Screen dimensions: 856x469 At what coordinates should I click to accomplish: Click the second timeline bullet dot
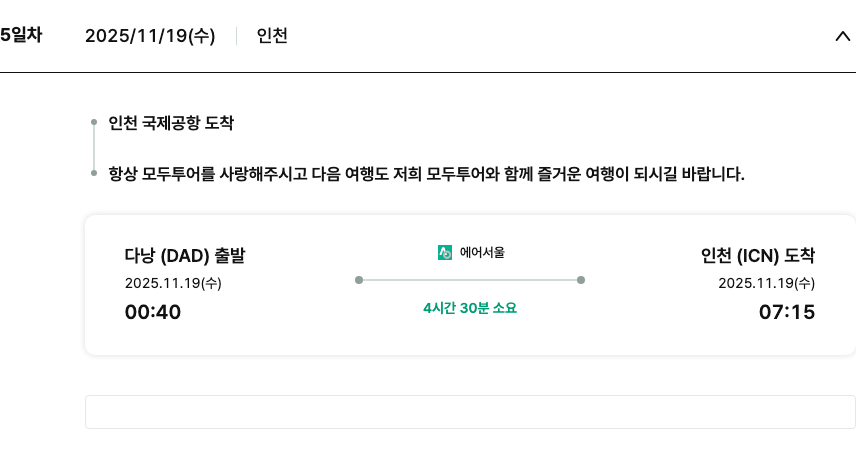tap(94, 174)
